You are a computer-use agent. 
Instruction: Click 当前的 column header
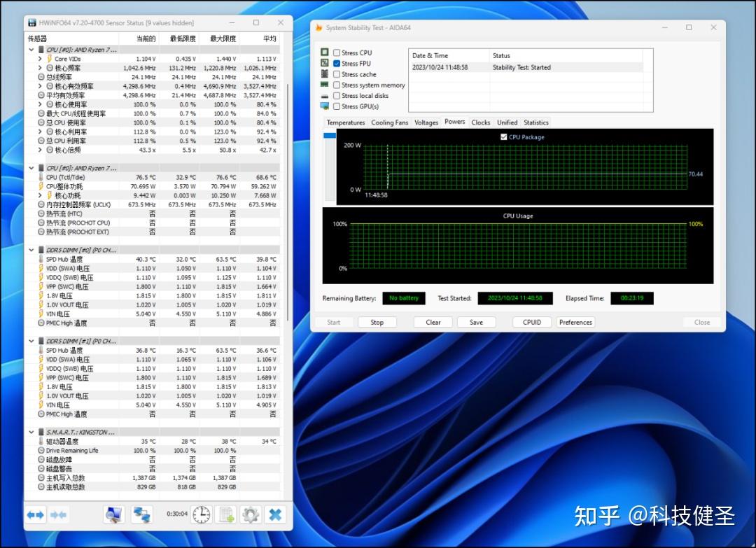[x=139, y=38]
